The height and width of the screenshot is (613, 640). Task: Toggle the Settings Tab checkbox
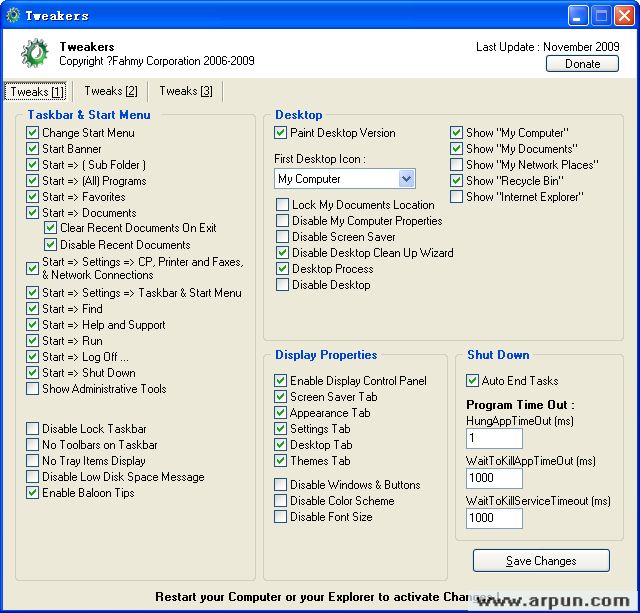280,429
